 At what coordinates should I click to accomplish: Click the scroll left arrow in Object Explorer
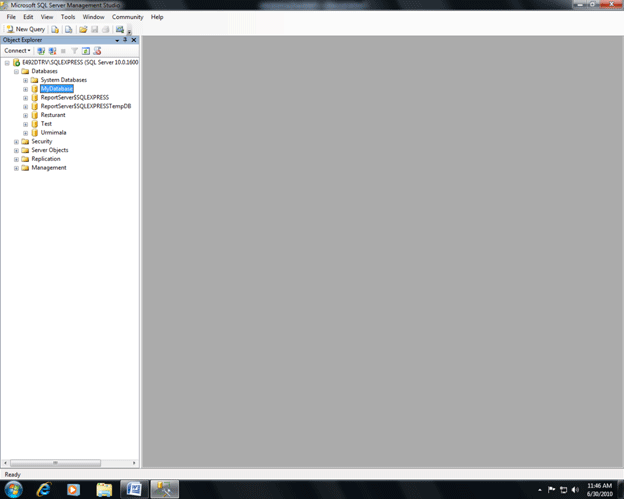click(5, 463)
